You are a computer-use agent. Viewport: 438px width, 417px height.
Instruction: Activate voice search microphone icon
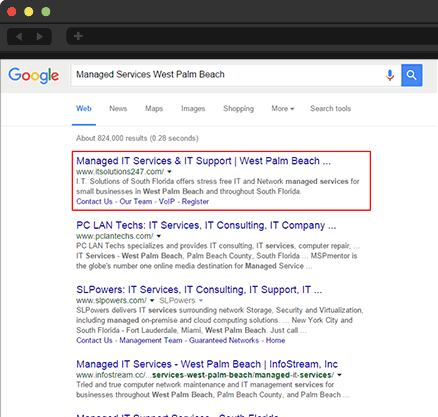point(390,75)
